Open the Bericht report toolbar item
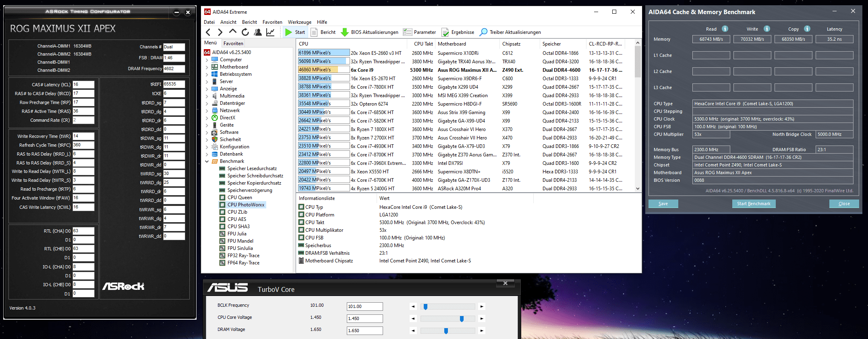The width and height of the screenshot is (868, 339). pyautogui.click(x=323, y=32)
